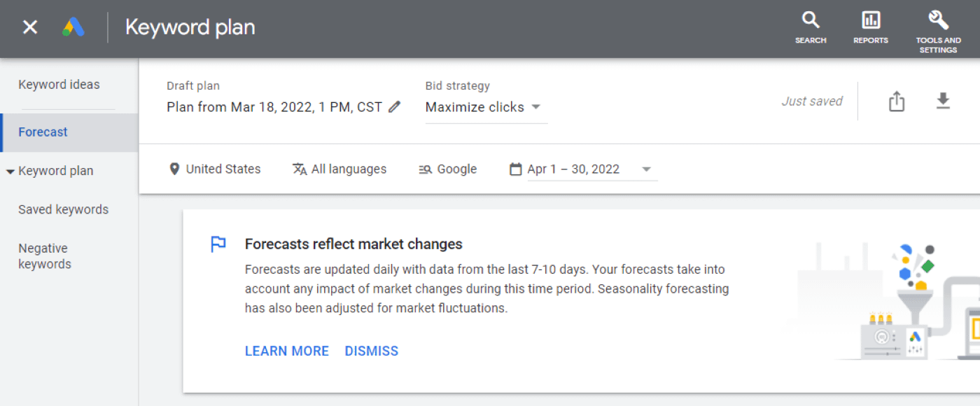Click LEARN MORE about forecast updates

pyautogui.click(x=287, y=351)
